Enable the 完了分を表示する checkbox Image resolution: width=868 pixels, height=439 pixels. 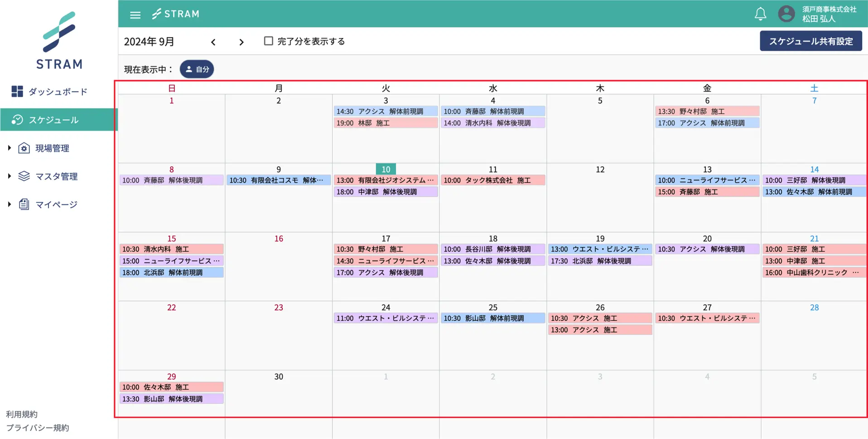(x=269, y=41)
